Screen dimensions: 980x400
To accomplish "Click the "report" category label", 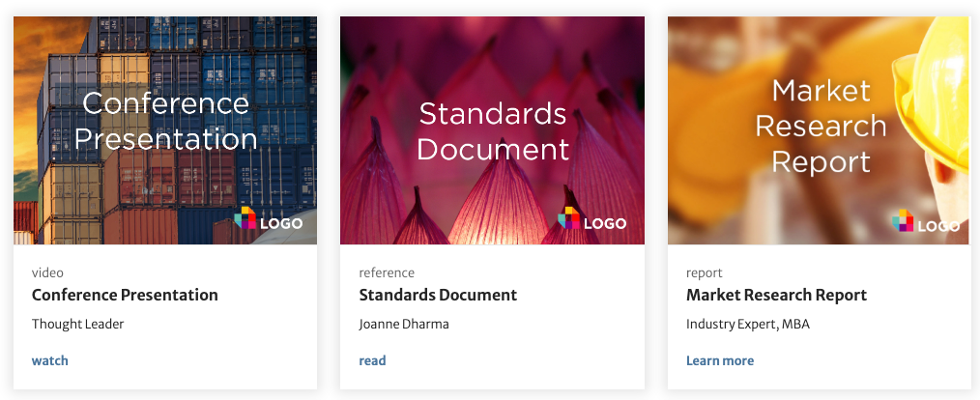I will 705,272.
